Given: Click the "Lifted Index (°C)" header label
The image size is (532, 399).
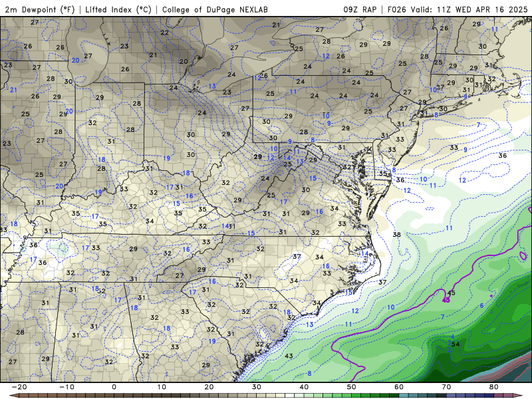Looking at the screenshot, I should [x=118, y=9].
